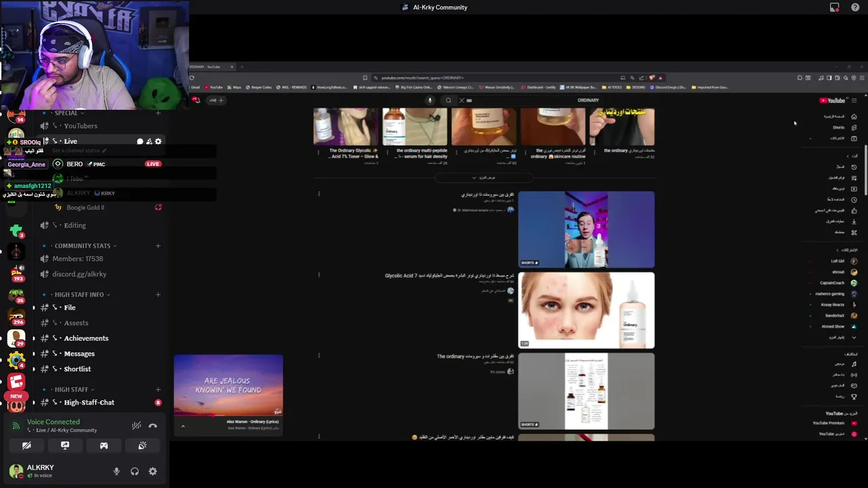Add a channel to HIGH STAFF category
The image size is (868, 488).
point(158,389)
